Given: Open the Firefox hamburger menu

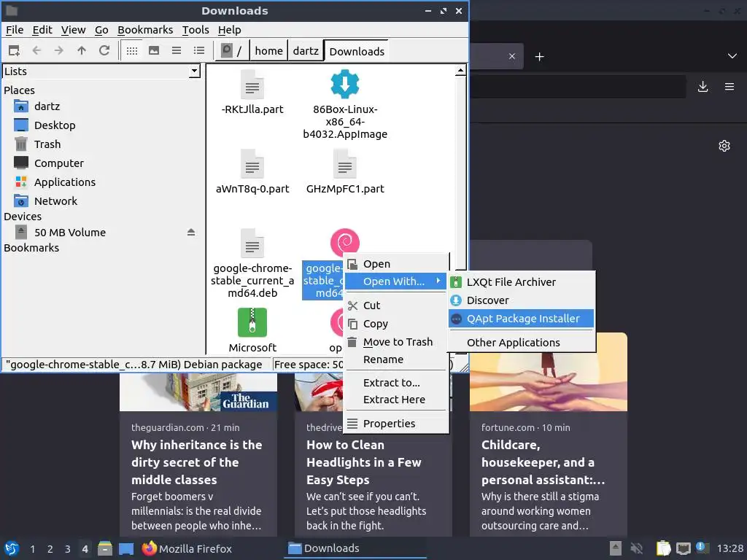Looking at the screenshot, I should [729, 87].
